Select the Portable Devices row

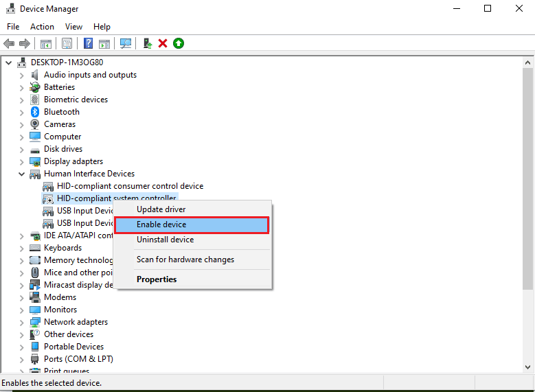pyautogui.click(x=73, y=347)
